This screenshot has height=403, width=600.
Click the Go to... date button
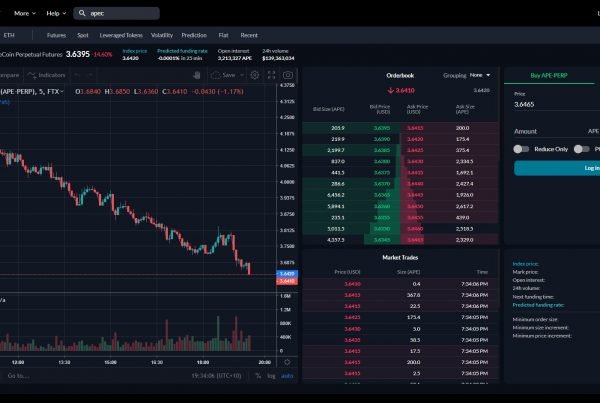[x=18, y=376]
